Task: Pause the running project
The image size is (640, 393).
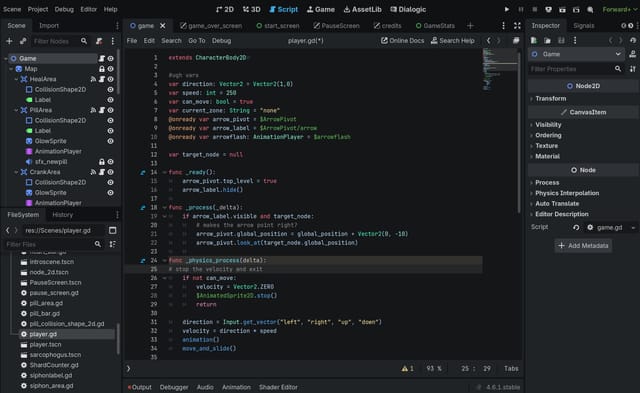Action: (521, 9)
